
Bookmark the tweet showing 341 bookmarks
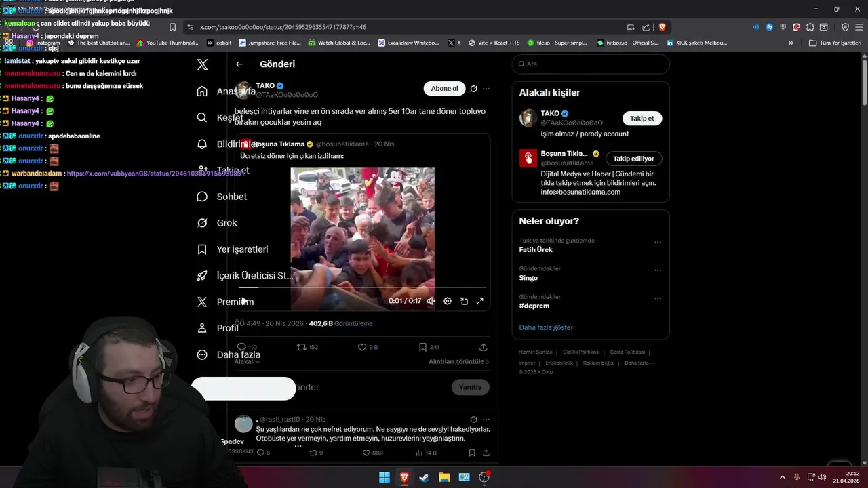pyautogui.click(x=429, y=347)
